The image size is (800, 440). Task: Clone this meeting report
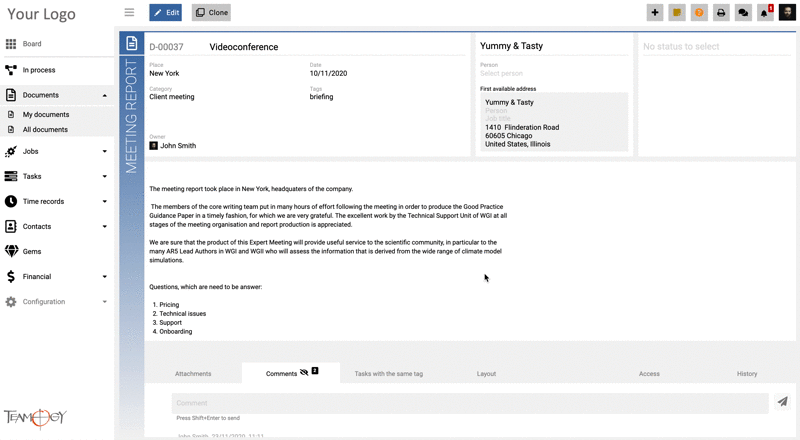pos(211,12)
